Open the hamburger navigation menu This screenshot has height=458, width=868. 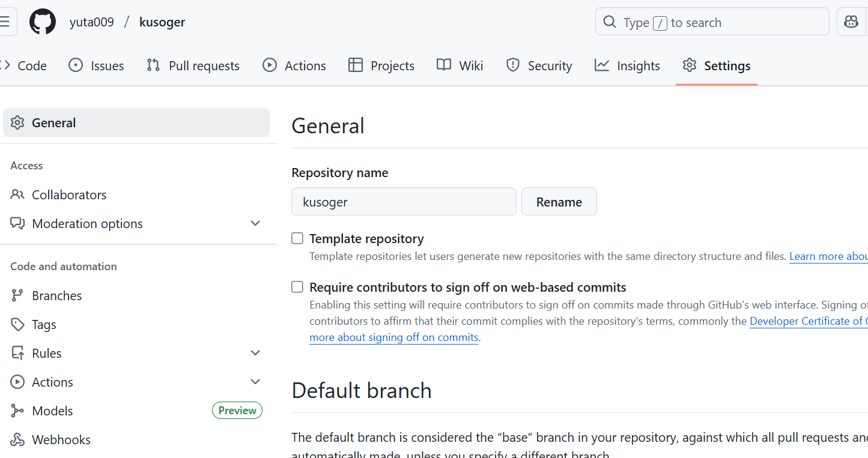(5, 22)
